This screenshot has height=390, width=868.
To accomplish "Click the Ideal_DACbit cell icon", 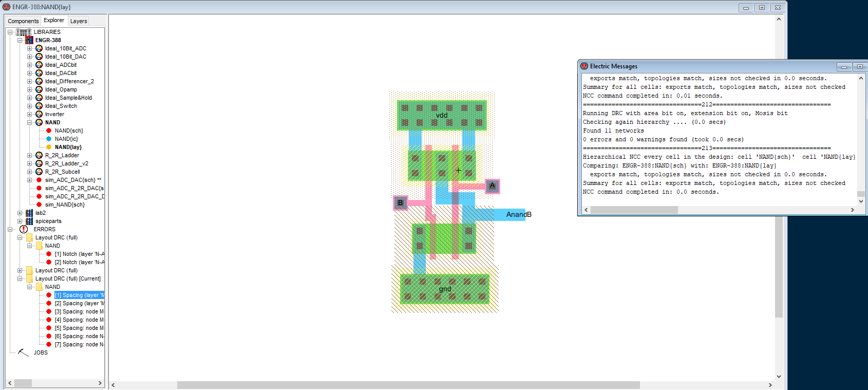I will pyautogui.click(x=39, y=73).
